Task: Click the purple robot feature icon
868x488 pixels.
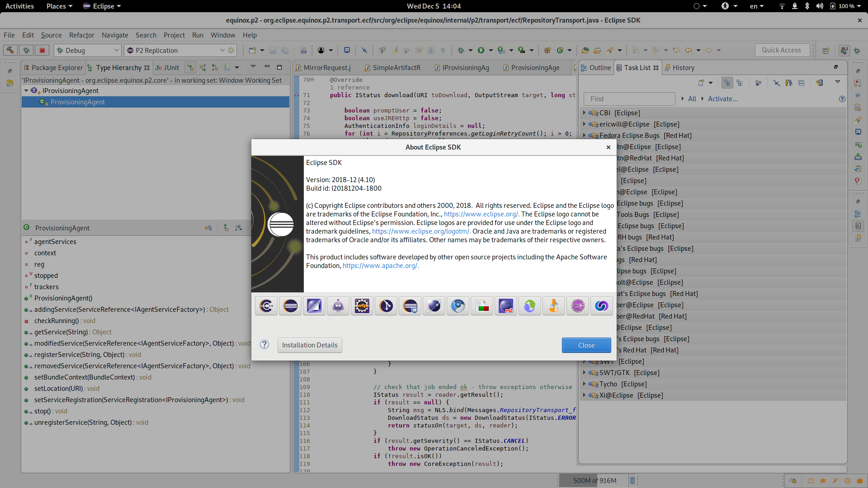Action: pyautogui.click(x=338, y=306)
